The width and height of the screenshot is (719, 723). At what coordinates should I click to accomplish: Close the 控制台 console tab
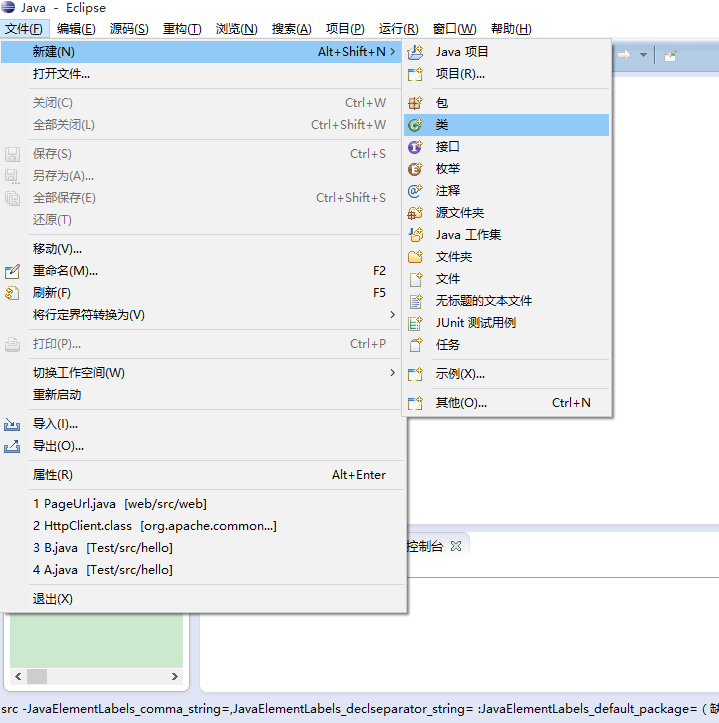[x=456, y=546]
